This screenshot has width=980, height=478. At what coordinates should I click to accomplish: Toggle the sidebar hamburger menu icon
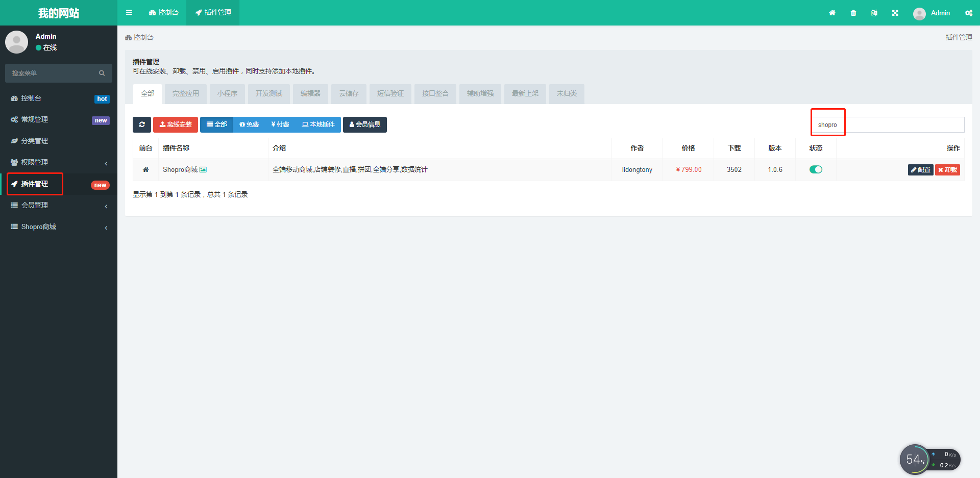click(x=129, y=13)
